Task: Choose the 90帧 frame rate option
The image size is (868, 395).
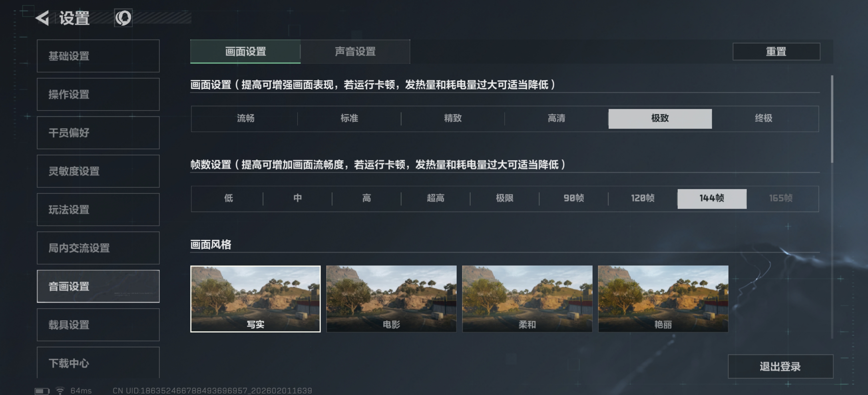Action: pyautogui.click(x=573, y=198)
